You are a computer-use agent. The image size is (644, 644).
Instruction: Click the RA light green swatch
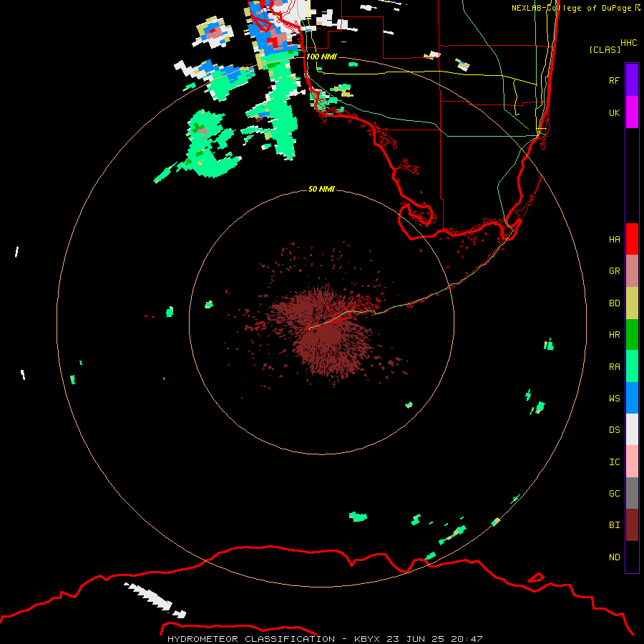tap(632, 366)
